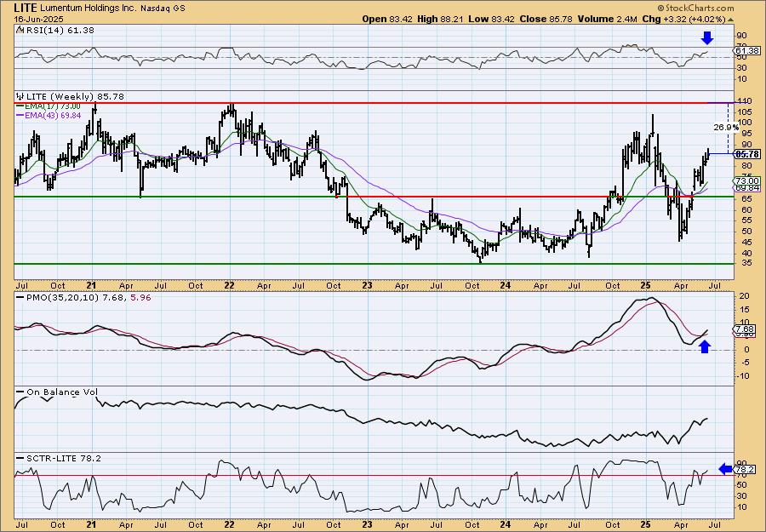Image resolution: width=766 pixels, height=532 pixels.
Task: Click the 7.68 PMO value tag on right axis
Action: [745, 329]
